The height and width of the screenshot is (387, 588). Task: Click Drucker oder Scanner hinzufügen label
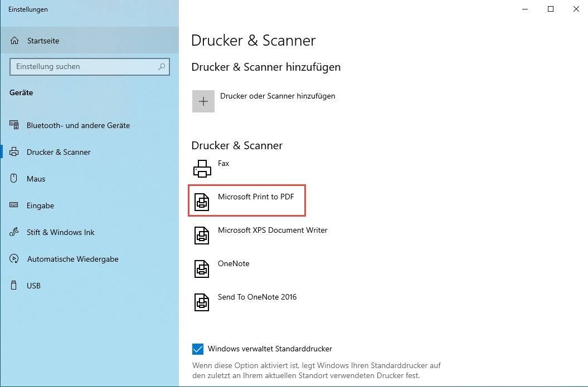point(278,96)
